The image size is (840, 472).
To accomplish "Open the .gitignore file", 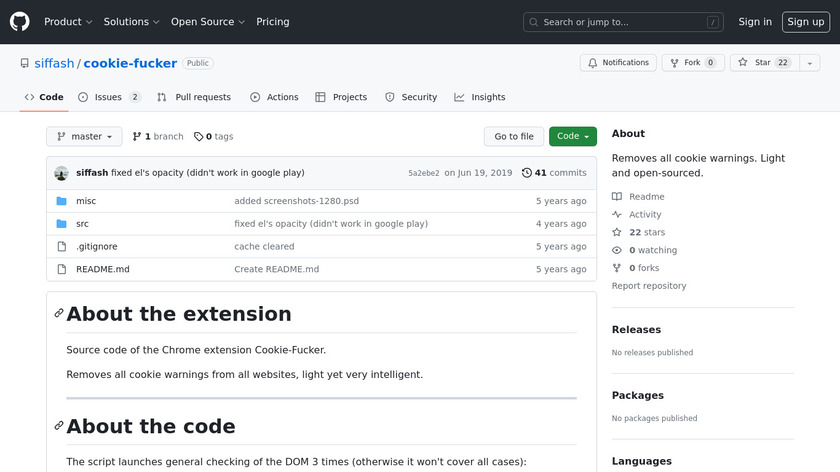I will coord(96,247).
